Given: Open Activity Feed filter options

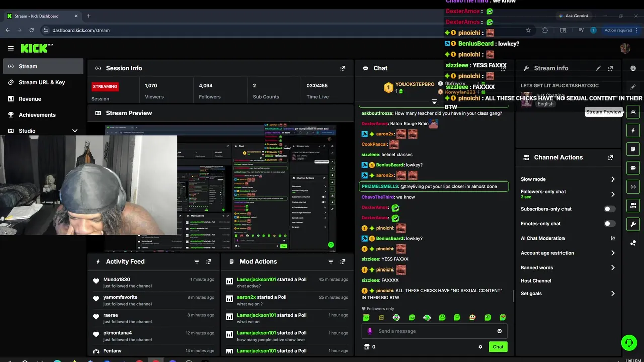Looking at the screenshot, I should (x=197, y=262).
